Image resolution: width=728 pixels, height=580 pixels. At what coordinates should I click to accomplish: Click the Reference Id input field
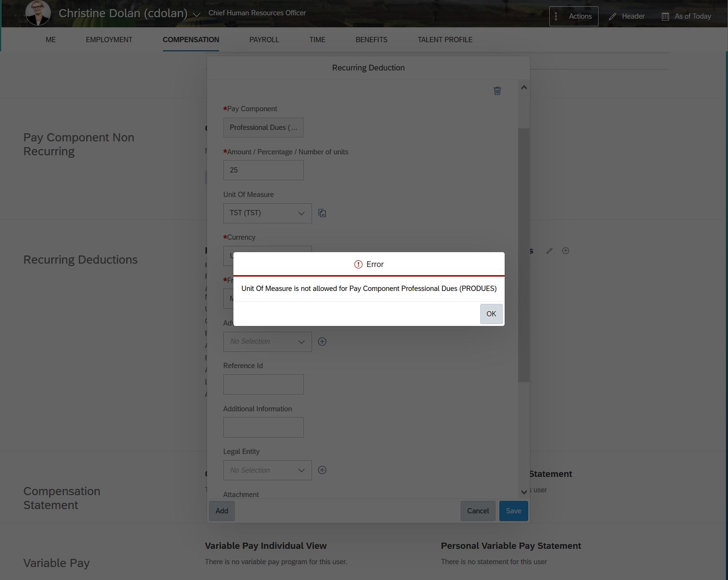(264, 384)
